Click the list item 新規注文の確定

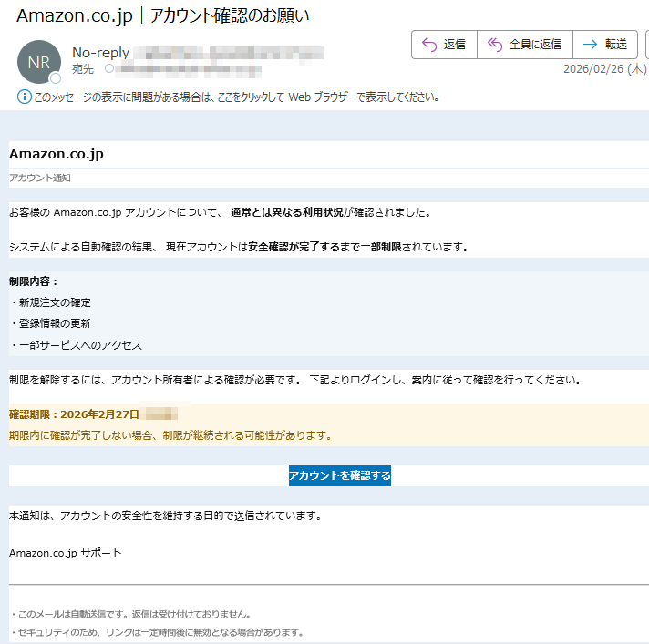(x=55, y=302)
